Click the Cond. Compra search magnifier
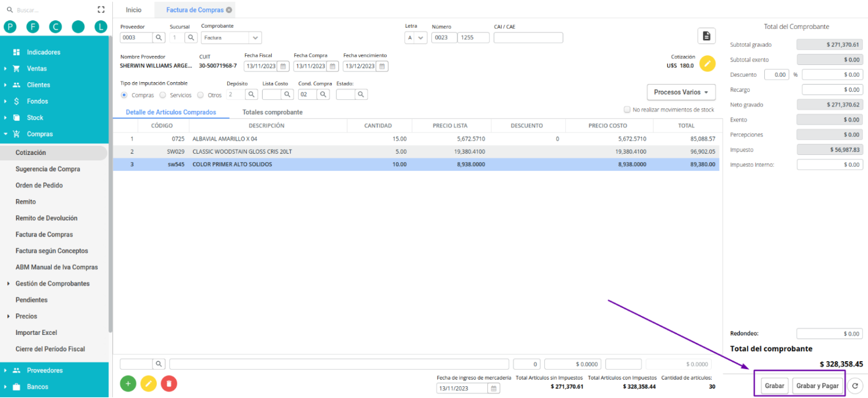 pos(324,95)
